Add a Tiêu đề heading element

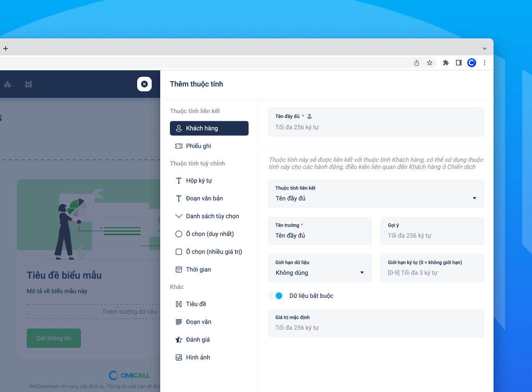click(x=209, y=304)
